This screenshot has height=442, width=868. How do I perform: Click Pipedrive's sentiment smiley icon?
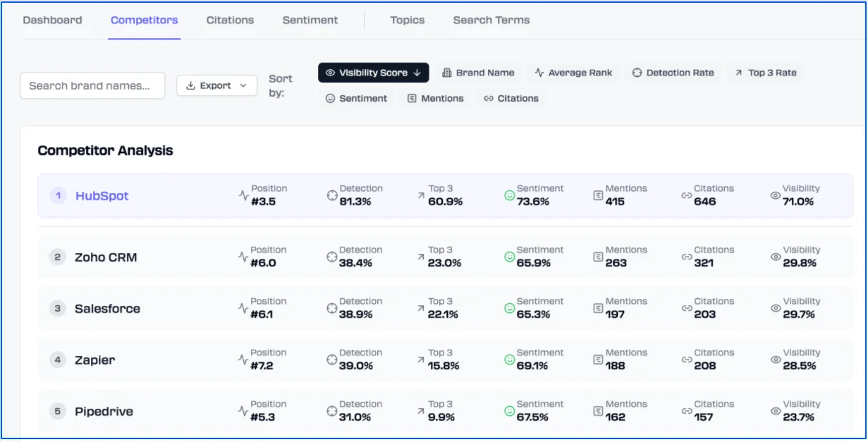point(510,411)
